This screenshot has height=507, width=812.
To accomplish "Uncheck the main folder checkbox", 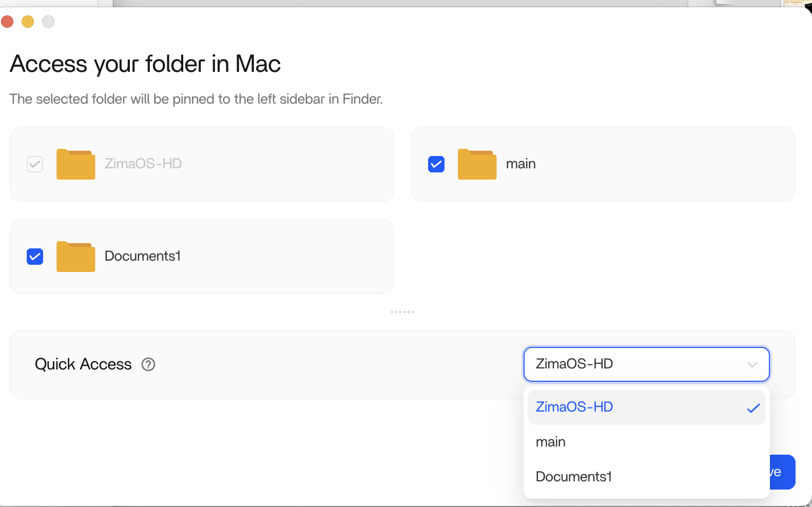I will coord(436,164).
